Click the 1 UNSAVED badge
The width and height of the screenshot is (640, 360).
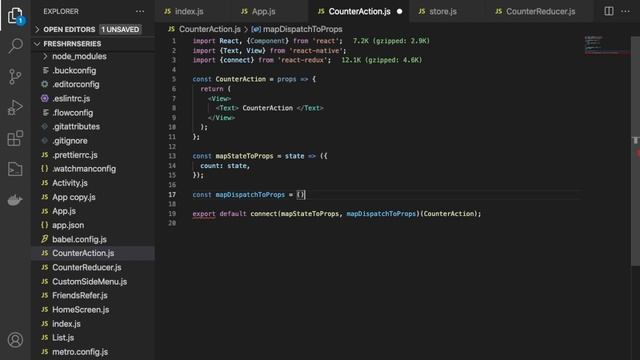coord(120,29)
